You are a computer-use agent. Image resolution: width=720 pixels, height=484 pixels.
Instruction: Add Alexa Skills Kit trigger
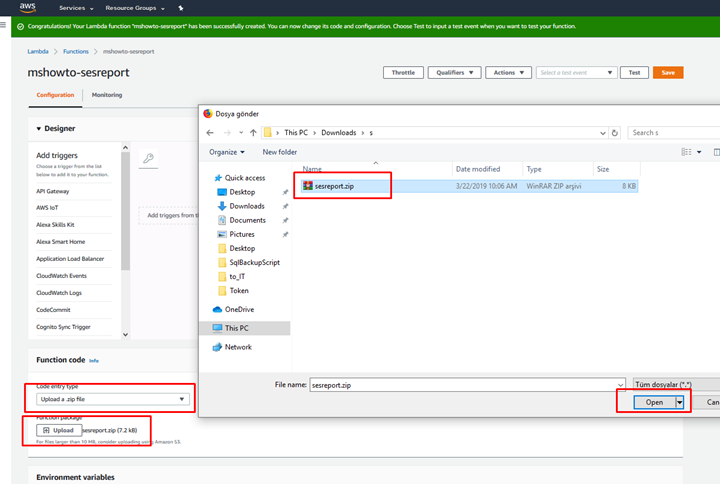coord(55,225)
